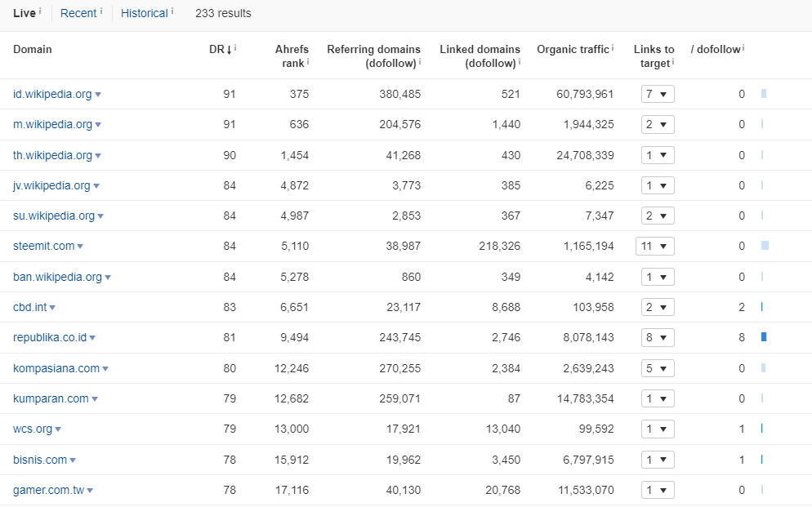Sort by Ahrefs rank column header
The width and height of the screenshot is (812, 507).
coord(292,56)
